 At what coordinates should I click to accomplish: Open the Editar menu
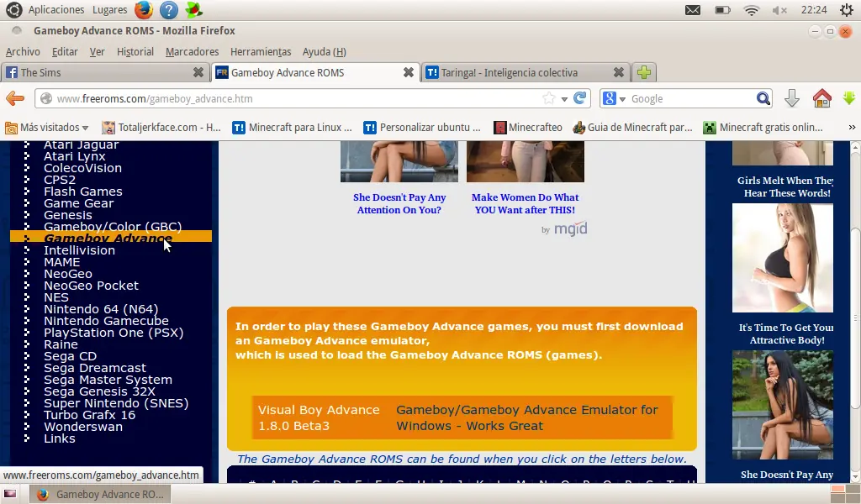[x=65, y=51]
